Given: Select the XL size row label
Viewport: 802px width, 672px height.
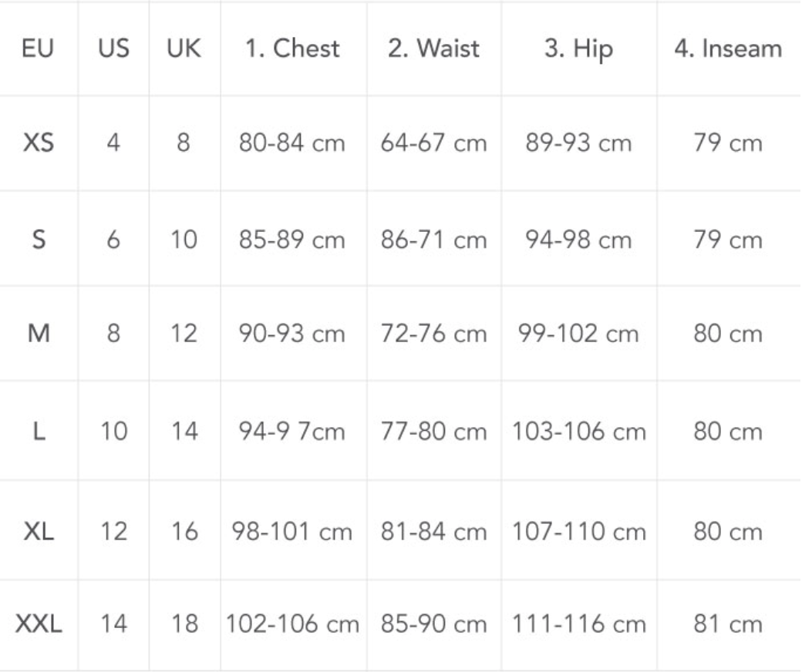Looking at the screenshot, I should tap(38, 533).
